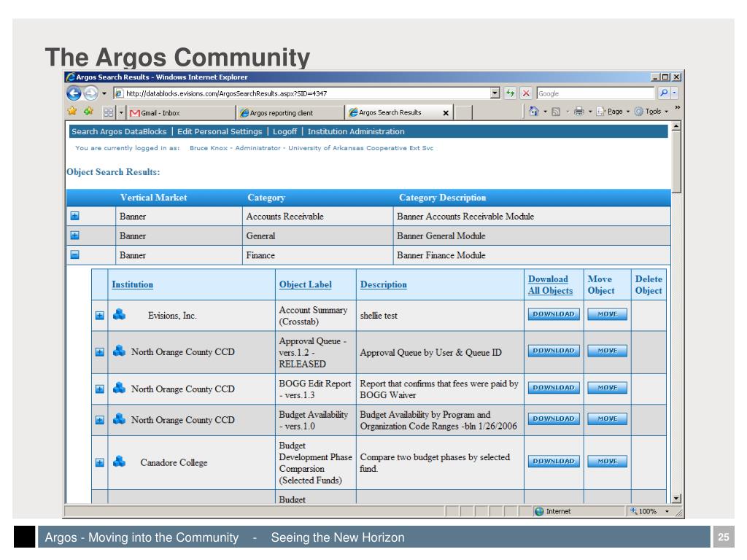Open the recent pages dropdown arrow
The image size is (747, 560).
104,93
